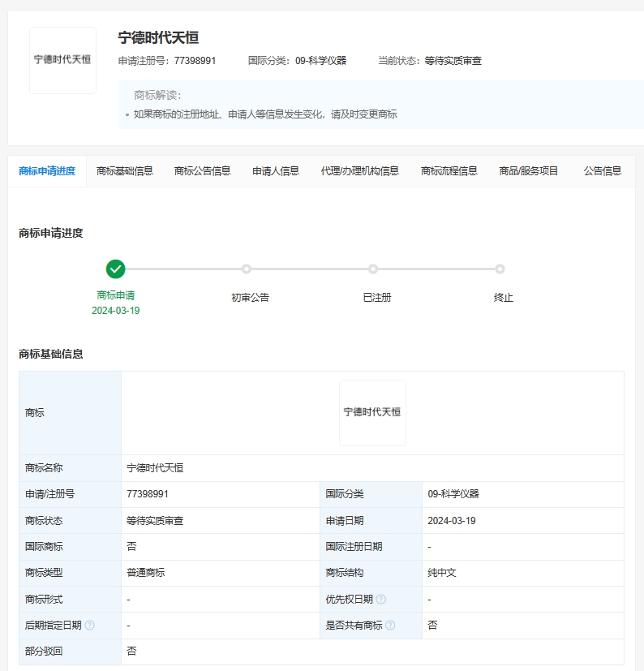This screenshot has width=644, height=671.
Task: Click 申请日期 value 2024-03-19 in table
Action: click(x=452, y=521)
